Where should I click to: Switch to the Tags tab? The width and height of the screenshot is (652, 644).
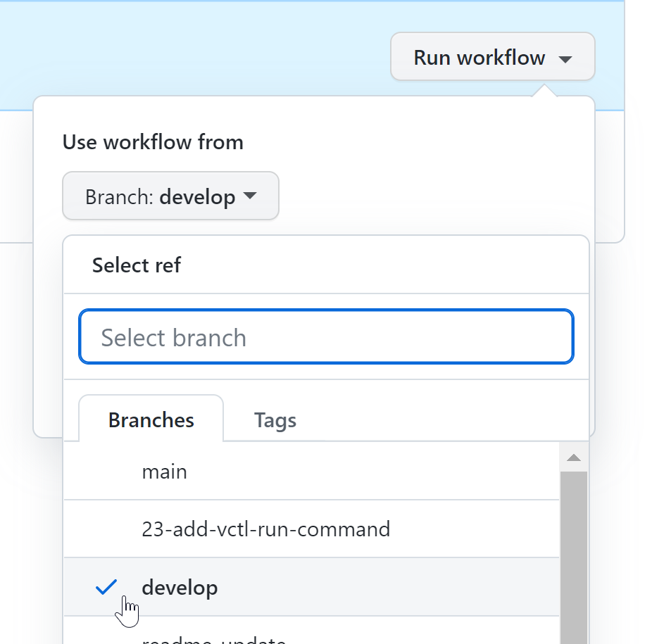tap(275, 419)
